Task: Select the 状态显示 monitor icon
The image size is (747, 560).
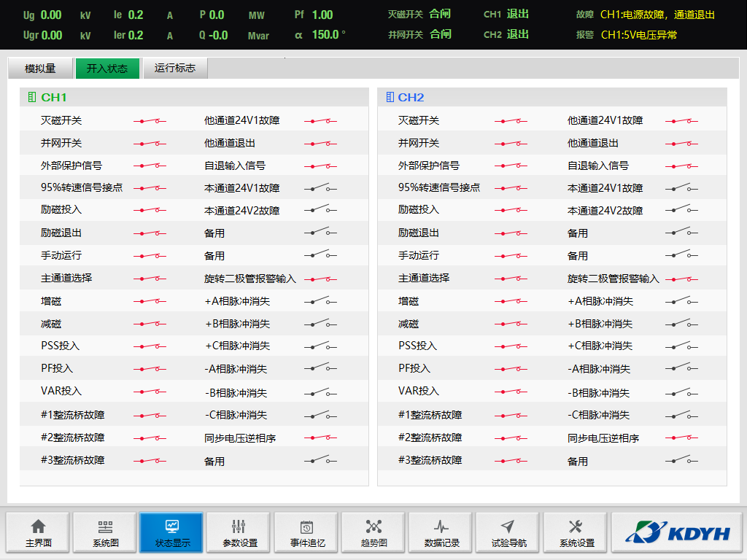Action: (172, 526)
